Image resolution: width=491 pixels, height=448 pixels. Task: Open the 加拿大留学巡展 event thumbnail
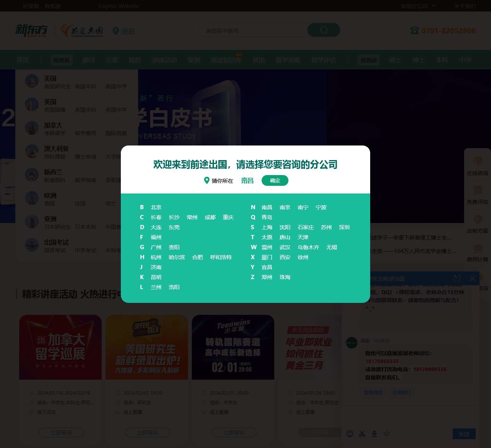pyautogui.click(x=61, y=347)
